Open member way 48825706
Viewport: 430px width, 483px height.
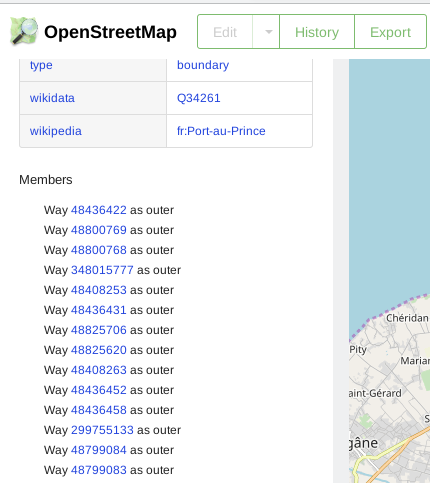[x=99, y=330]
